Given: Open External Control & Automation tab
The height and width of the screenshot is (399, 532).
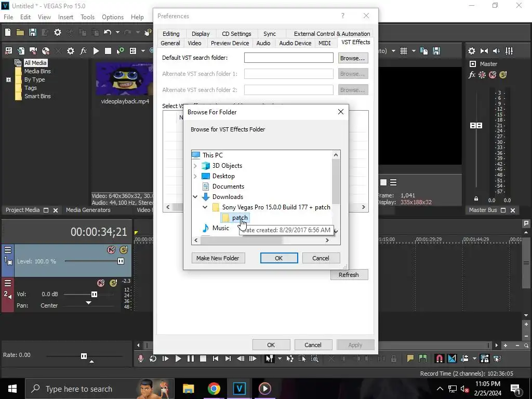Looking at the screenshot, I should point(332,34).
